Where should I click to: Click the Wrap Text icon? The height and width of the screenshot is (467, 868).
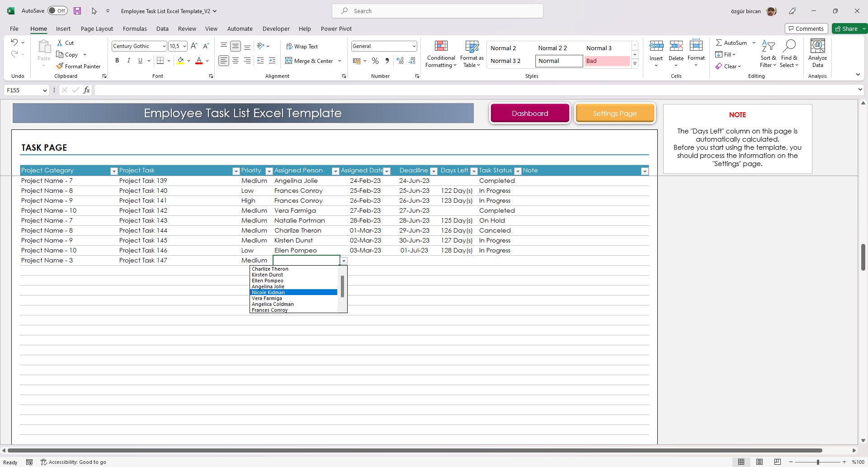pos(302,46)
